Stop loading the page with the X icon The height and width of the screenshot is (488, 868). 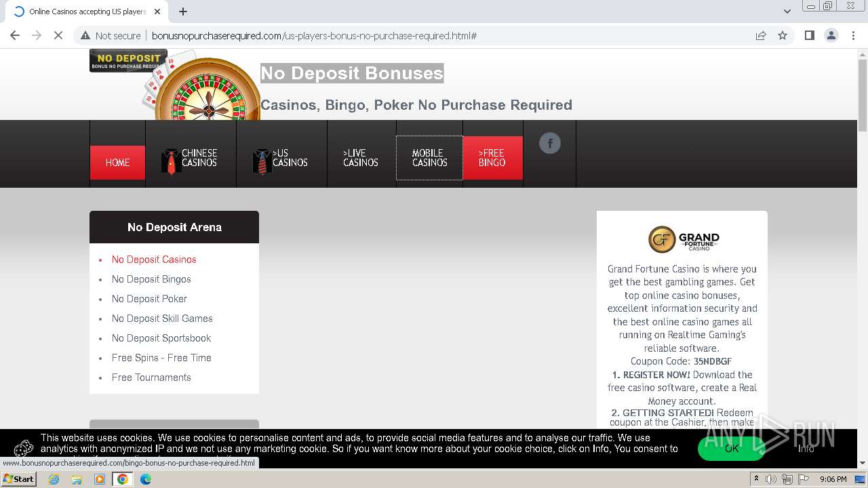click(x=58, y=35)
